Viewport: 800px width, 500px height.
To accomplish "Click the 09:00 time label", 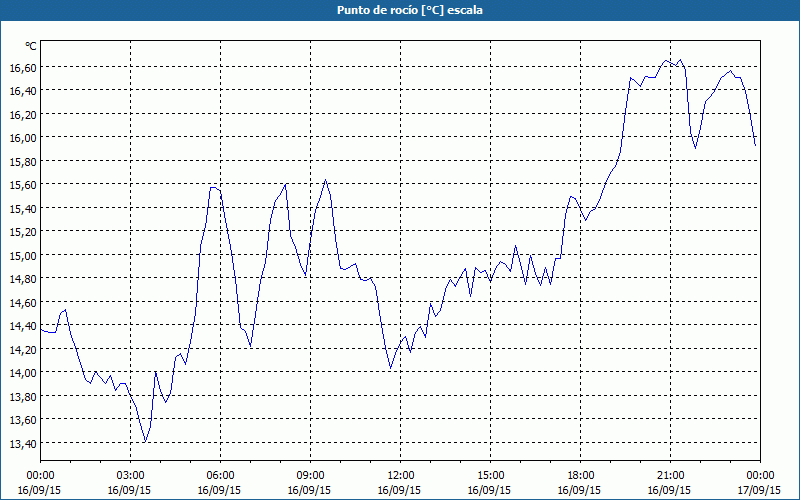I will 310,476.
